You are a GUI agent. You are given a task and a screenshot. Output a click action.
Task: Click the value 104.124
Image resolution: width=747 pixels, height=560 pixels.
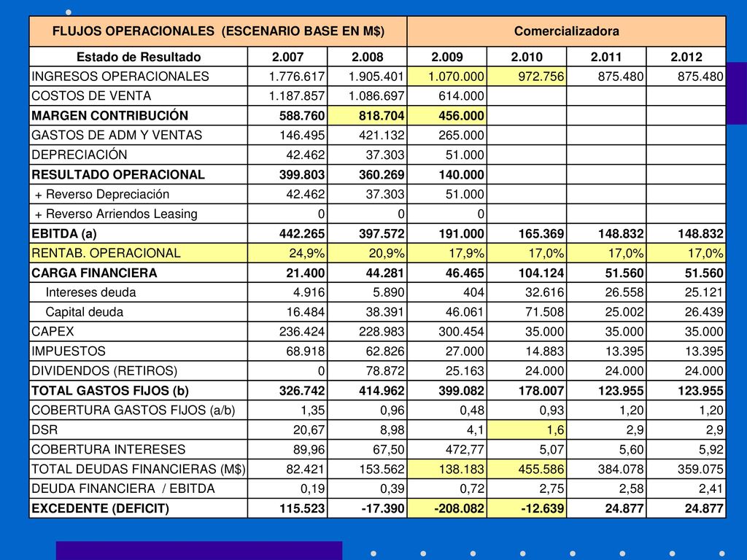[541, 273]
